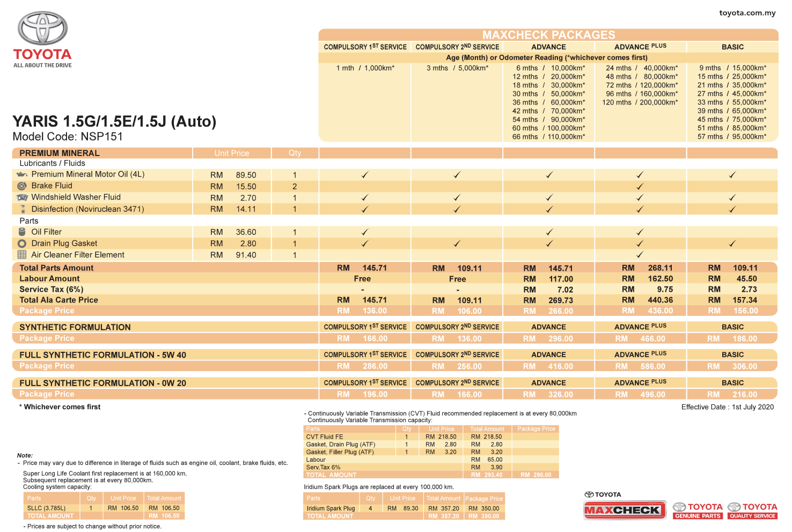Click Oil Filter checkmark under Compulsory 1st Service

(x=365, y=232)
